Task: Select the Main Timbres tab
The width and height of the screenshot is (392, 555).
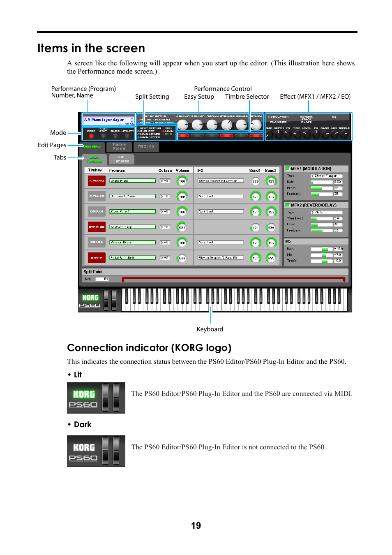Action: [95, 160]
